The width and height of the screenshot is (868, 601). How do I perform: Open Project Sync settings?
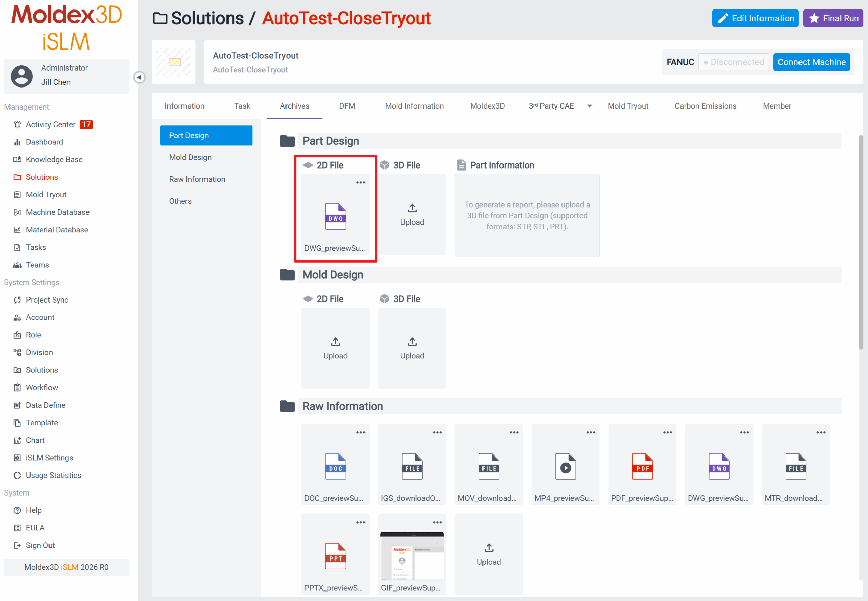point(47,300)
